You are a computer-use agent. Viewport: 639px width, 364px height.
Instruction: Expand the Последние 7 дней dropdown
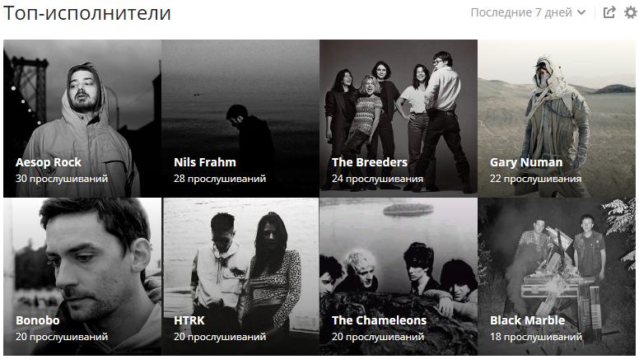click(528, 12)
